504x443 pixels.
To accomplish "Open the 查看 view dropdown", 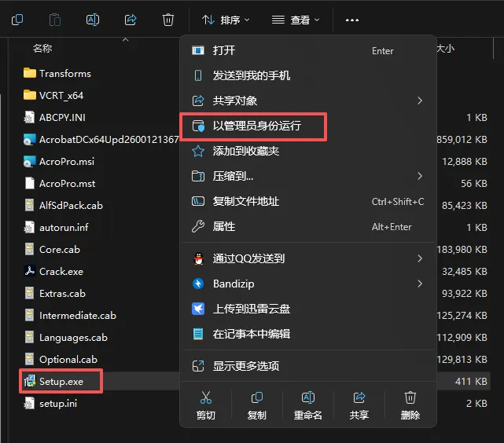I will pyautogui.click(x=296, y=20).
